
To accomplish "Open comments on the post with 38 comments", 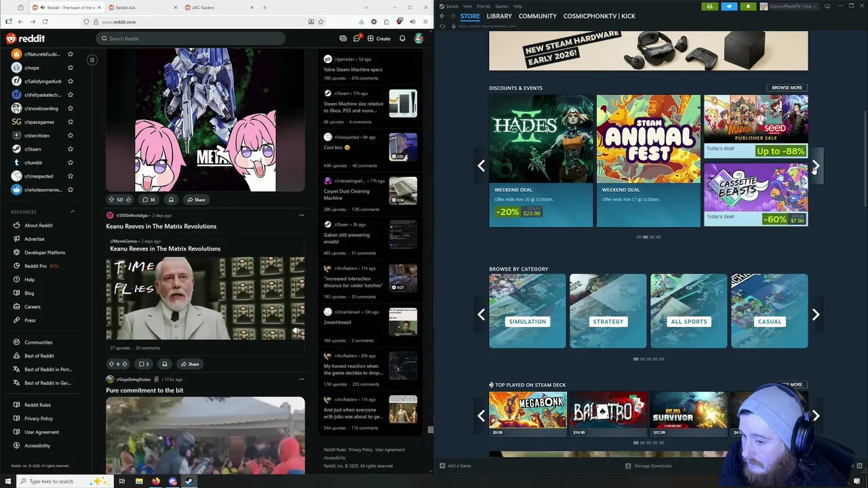I will [149, 199].
